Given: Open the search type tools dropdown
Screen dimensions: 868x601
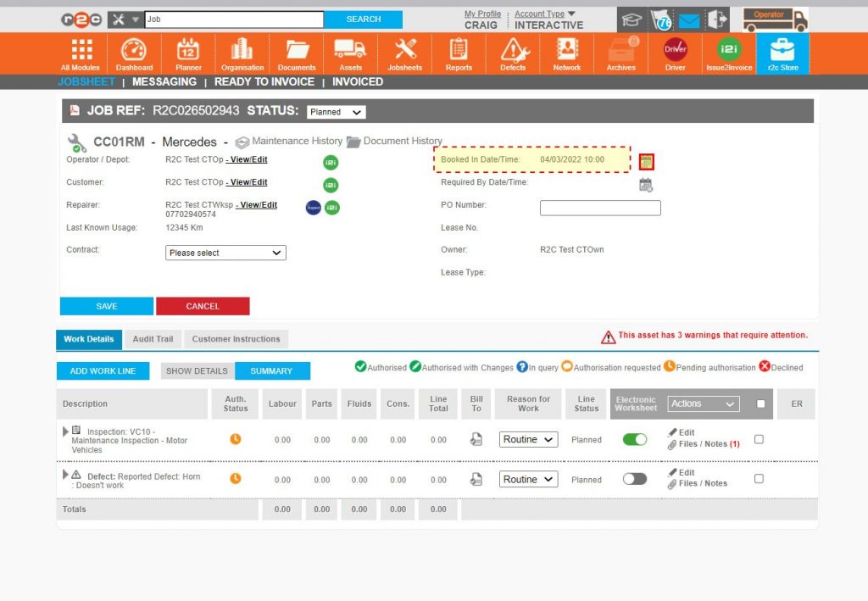Looking at the screenshot, I should pyautogui.click(x=125, y=19).
